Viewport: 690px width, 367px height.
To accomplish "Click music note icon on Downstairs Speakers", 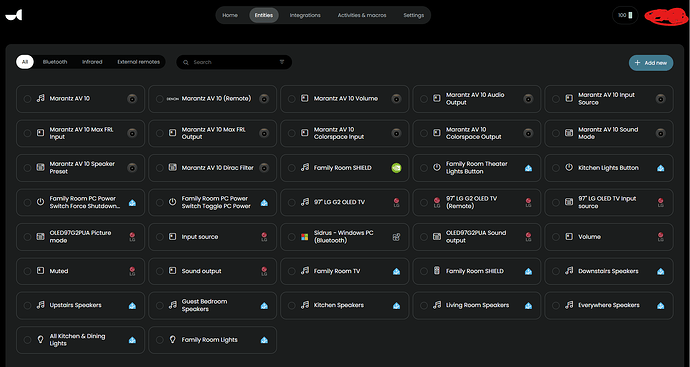I will pyautogui.click(x=569, y=271).
